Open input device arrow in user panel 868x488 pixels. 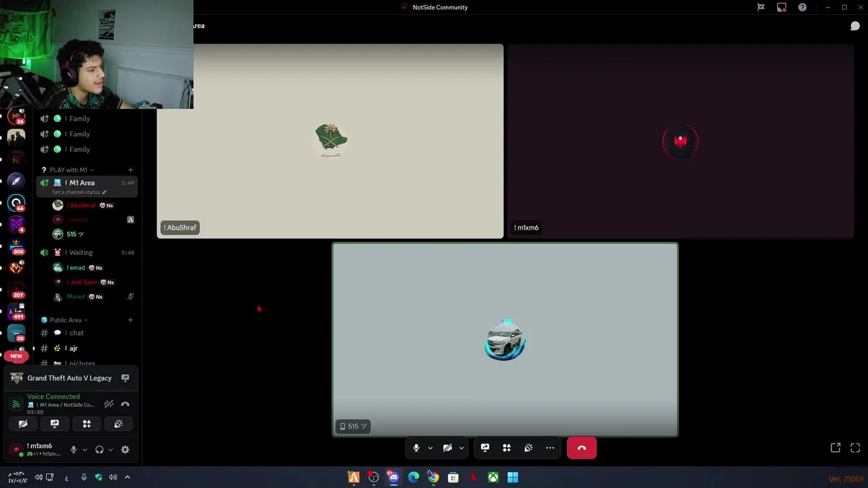click(85, 449)
